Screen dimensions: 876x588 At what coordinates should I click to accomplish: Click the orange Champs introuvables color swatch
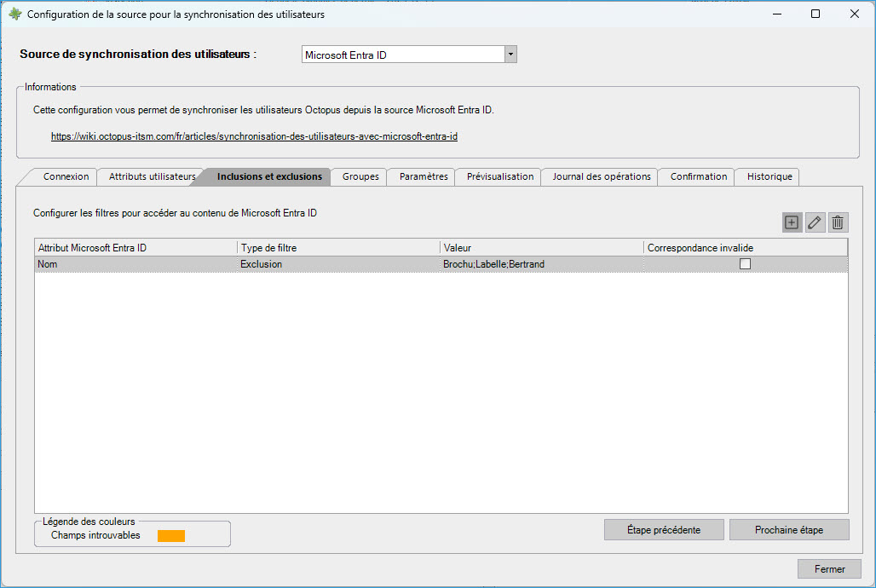click(170, 536)
